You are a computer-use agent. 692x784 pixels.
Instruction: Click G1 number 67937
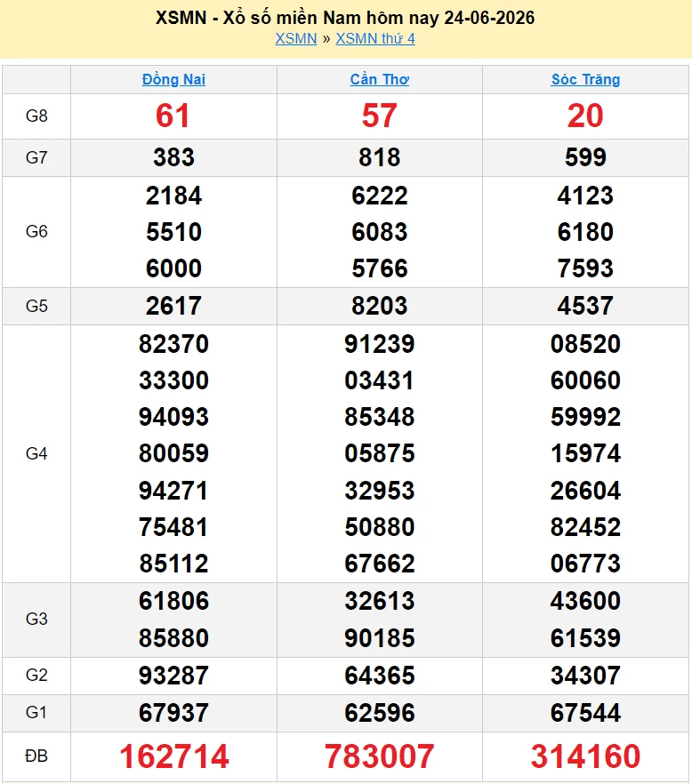click(173, 713)
